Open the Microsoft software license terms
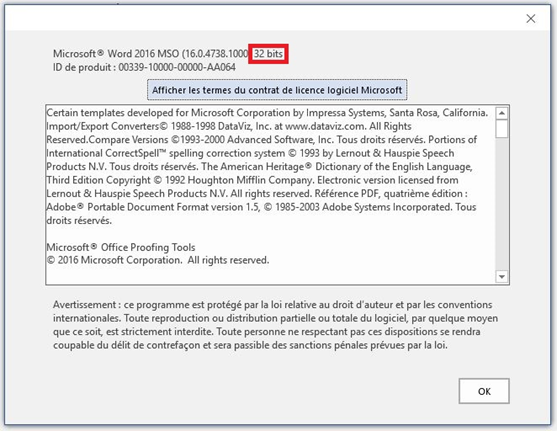This screenshot has height=431, width=557. point(277,90)
